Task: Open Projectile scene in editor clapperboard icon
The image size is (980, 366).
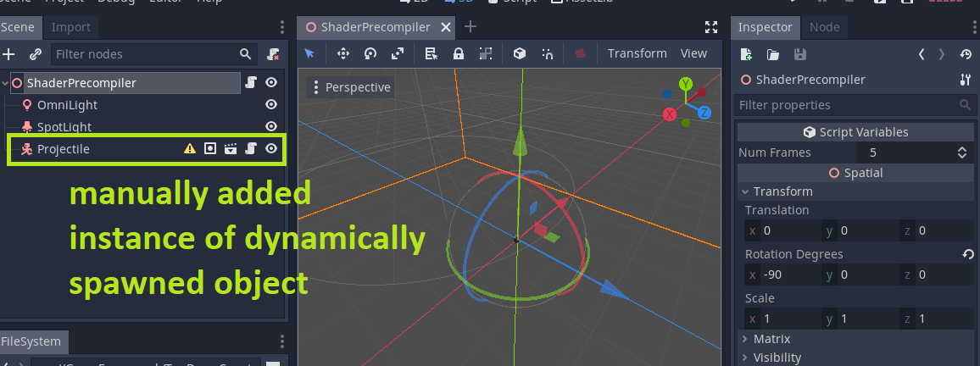Action: click(x=231, y=148)
